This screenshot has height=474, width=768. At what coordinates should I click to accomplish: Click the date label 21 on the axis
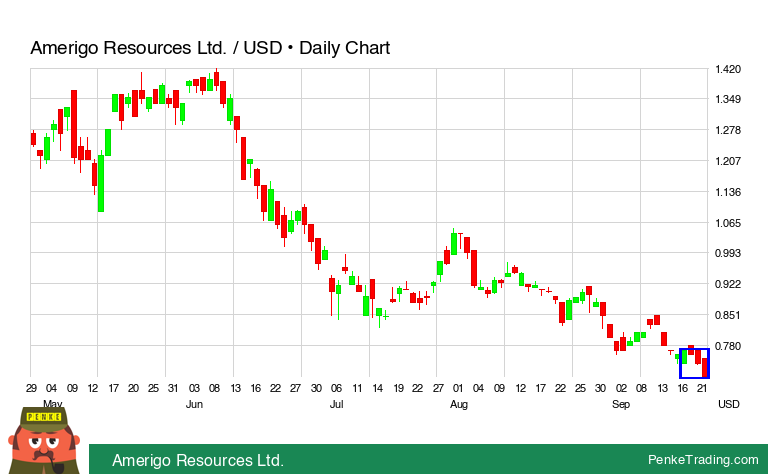[x=702, y=388]
